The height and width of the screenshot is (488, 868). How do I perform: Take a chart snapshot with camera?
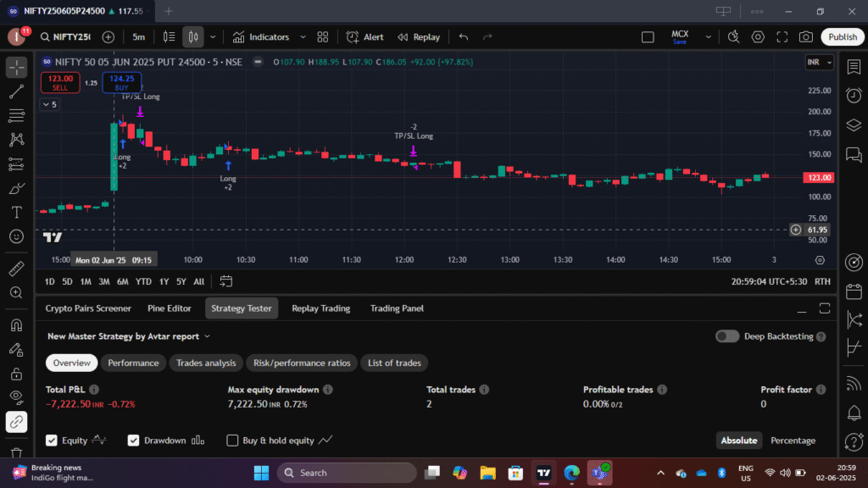tap(806, 37)
